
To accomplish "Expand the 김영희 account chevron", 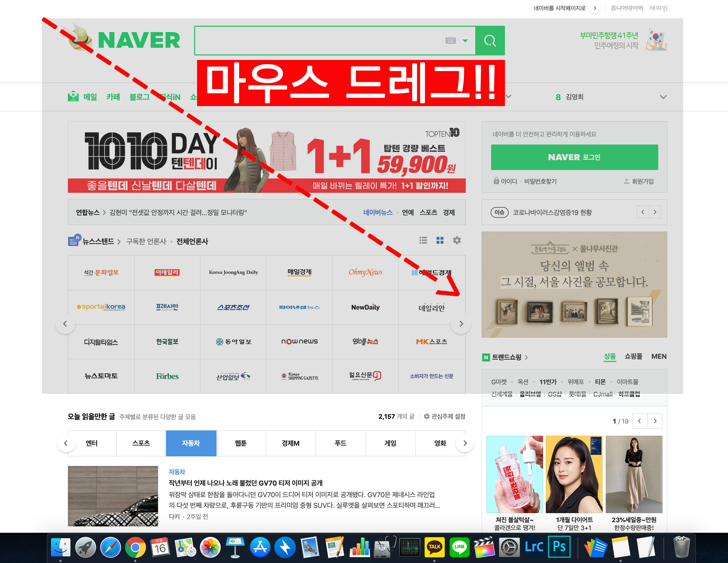I will click(663, 97).
